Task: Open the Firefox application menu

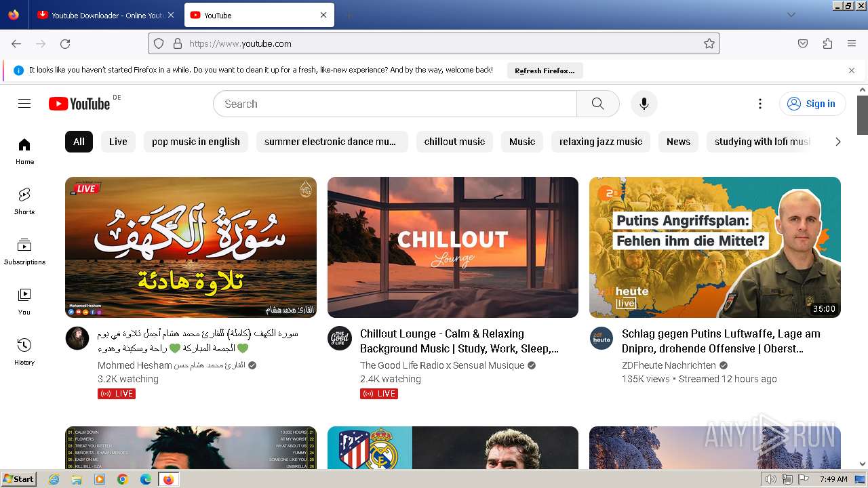Action: (x=852, y=43)
